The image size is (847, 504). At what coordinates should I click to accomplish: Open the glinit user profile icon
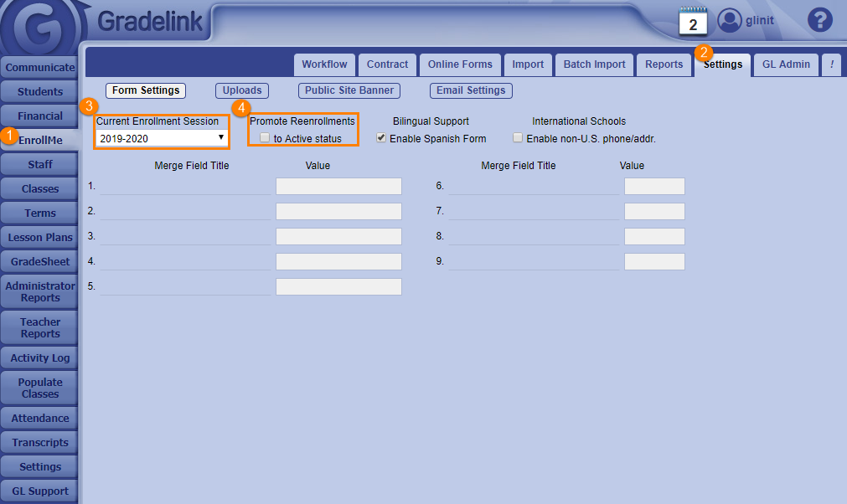click(x=731, y=21)
